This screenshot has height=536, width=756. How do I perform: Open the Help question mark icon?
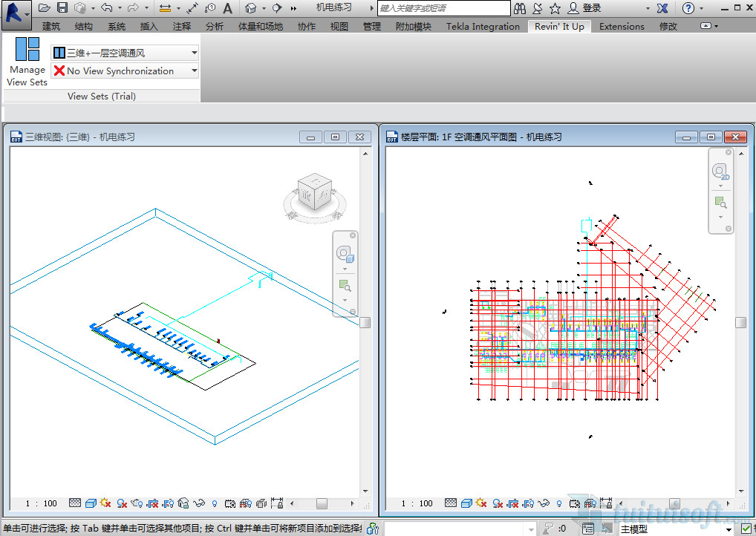(x=688, y=8)
